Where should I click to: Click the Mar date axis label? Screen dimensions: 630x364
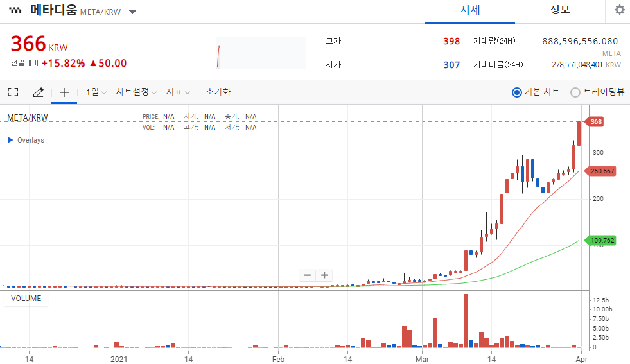click(423, 359)
